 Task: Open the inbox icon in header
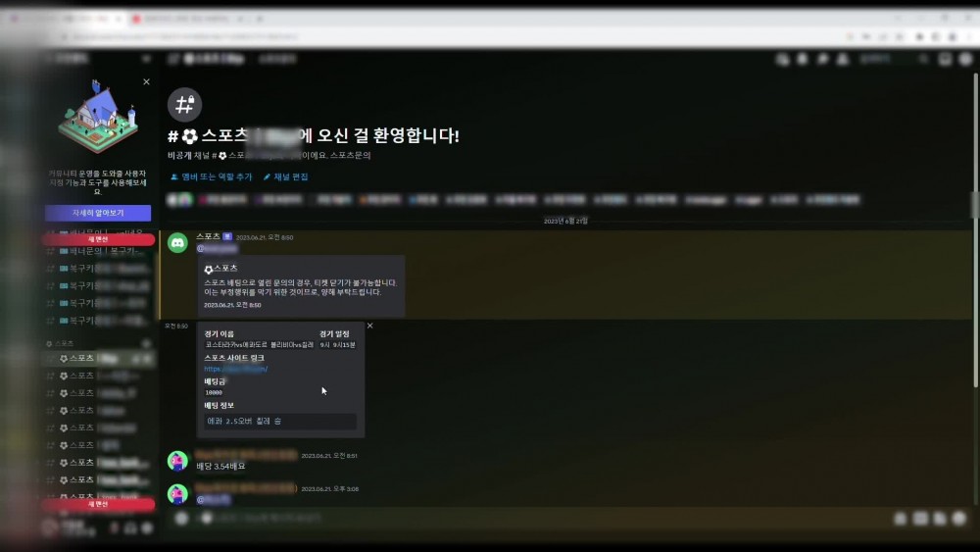pyautogui.click(x=945, y=59)
